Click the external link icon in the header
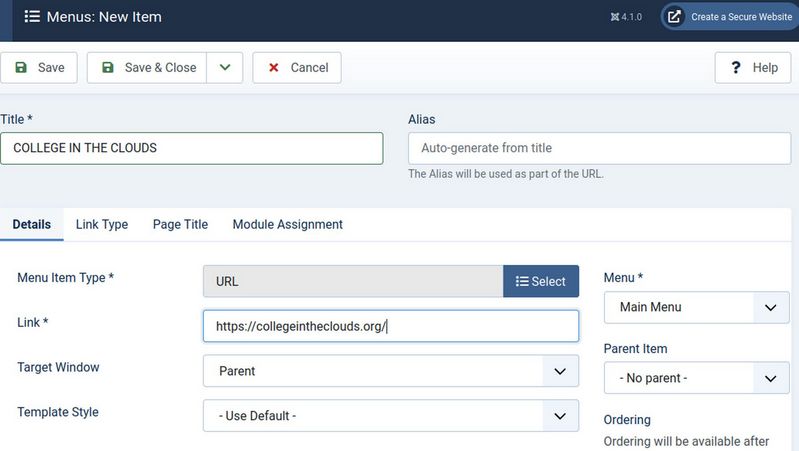Screen dimensions: 799x451 pos(674,17)
